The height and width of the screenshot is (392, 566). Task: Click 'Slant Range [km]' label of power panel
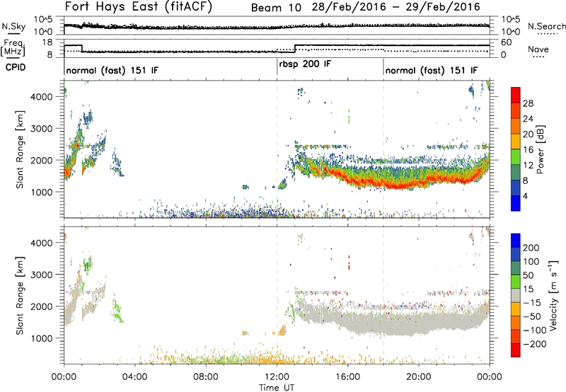tap(20, 149)
